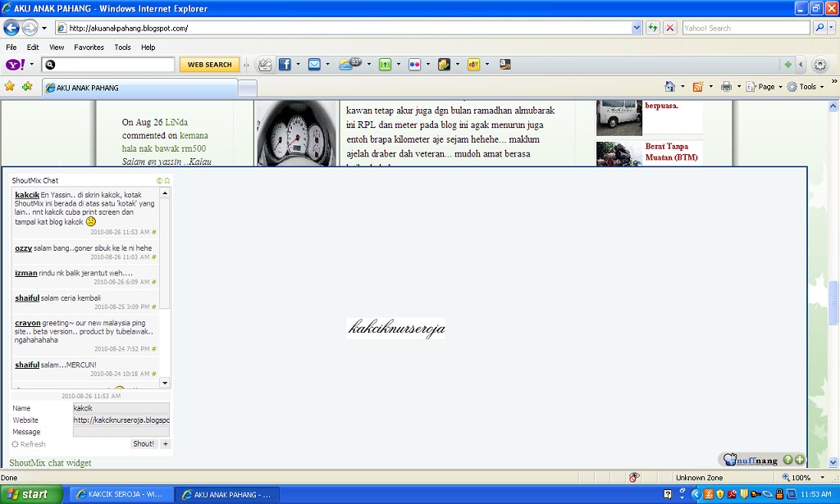Image resolution: width=840 pixels, height=504 pixels.
Task: Click the yellow security shield tray icon
Action: coord(720,494)
